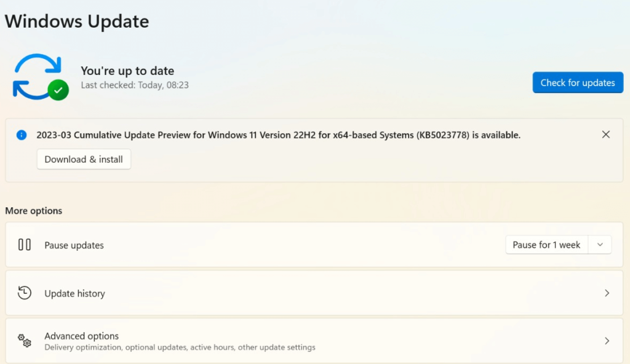
Task: Check for updates now
Action: click(578, 83)
